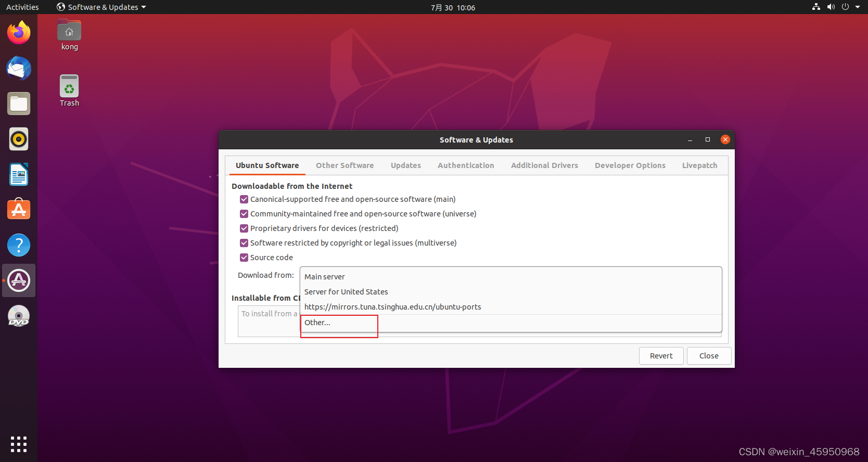Launch Firefox from the dock

(19, 33)
